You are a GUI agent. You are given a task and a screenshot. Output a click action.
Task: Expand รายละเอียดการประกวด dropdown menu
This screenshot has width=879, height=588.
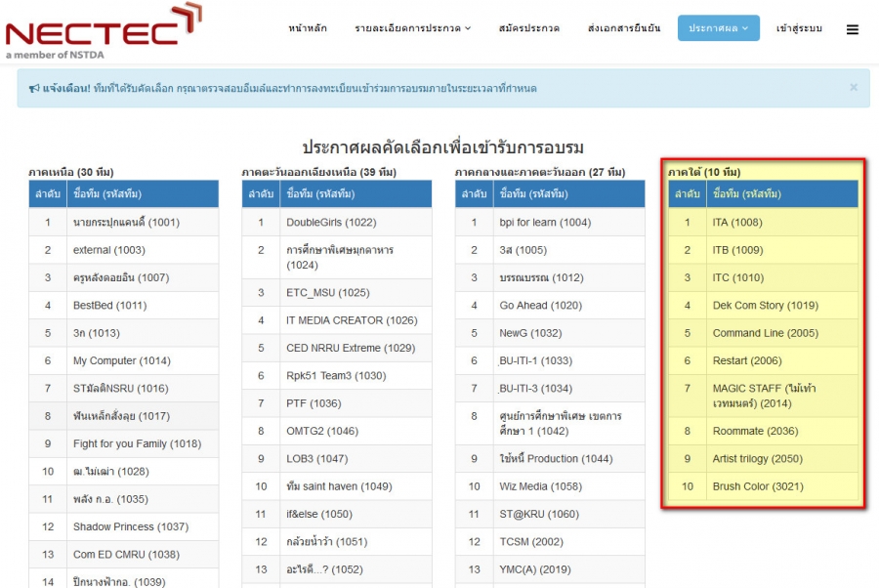[412, 28]
